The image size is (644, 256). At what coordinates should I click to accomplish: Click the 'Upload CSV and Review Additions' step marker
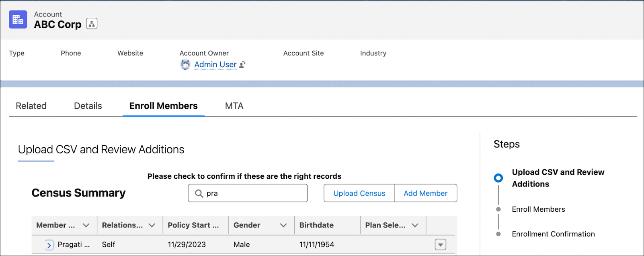pos(498,178)
